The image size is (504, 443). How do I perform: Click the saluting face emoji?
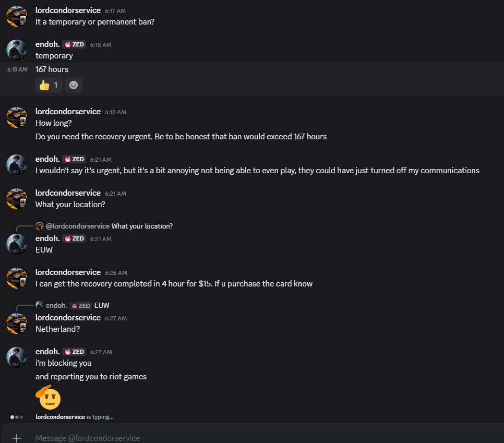(48, 397)
